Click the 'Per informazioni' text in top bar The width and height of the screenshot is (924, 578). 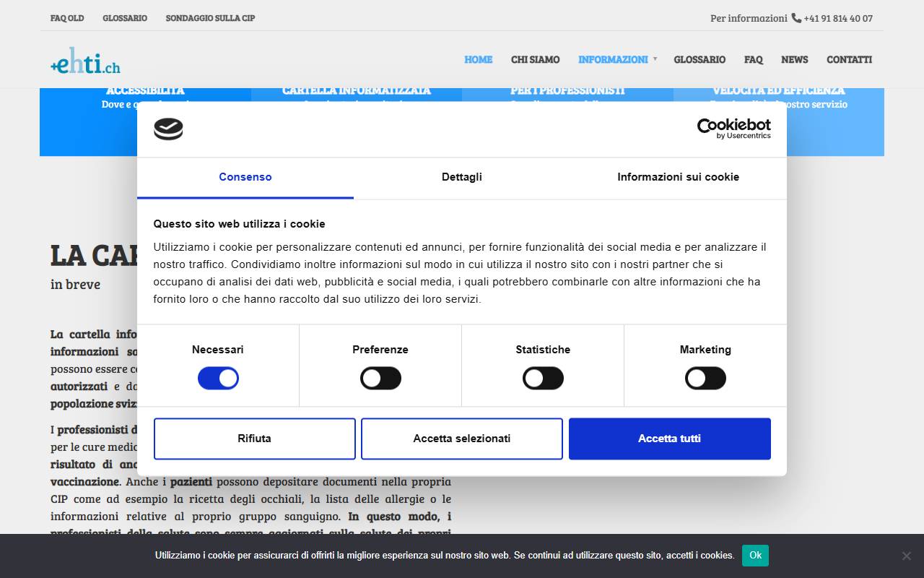tap(749, 18)
